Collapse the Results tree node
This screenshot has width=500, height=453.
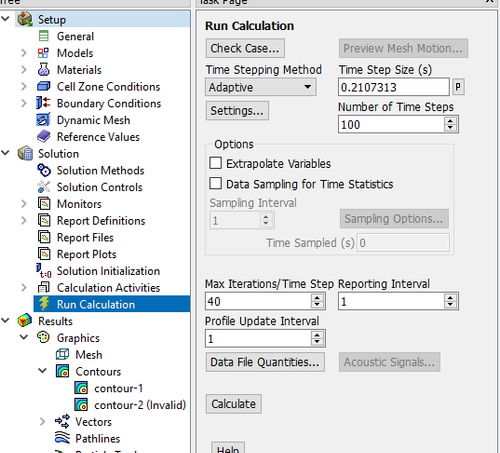click(5, 320)
